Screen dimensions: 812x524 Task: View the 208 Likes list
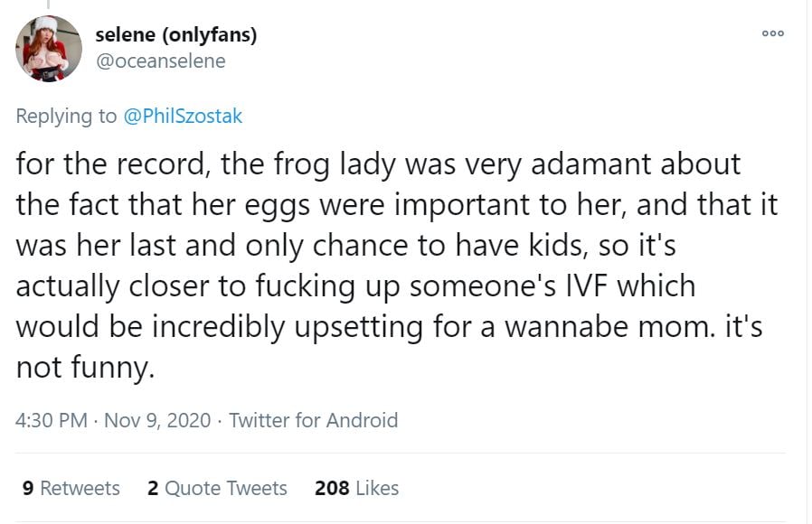coord(356,488)
